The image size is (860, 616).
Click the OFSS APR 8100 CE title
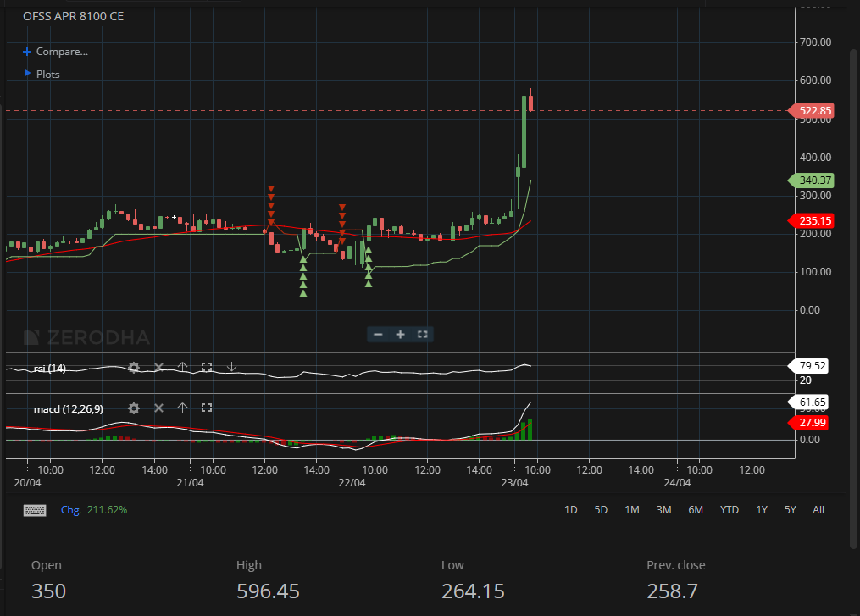(x=73, y=15)
